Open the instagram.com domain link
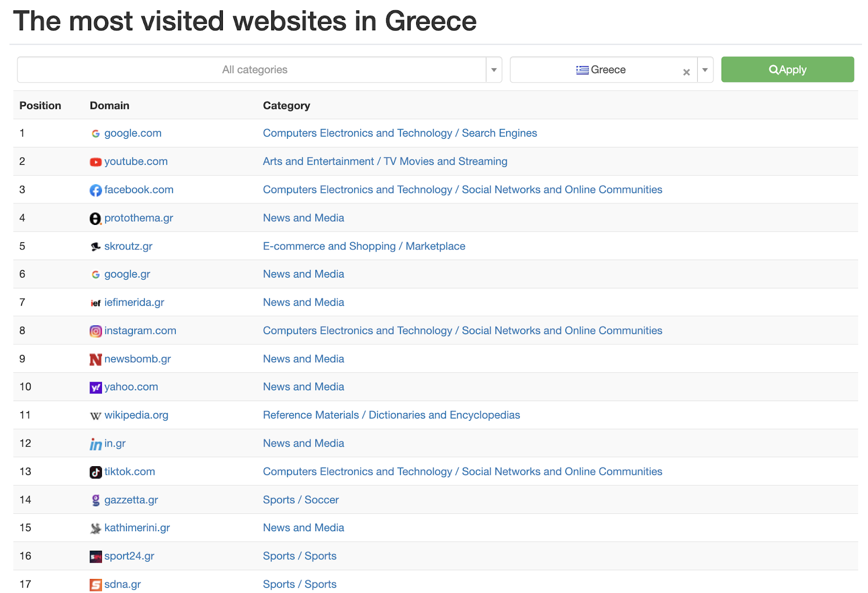 (x=140, y=331)
